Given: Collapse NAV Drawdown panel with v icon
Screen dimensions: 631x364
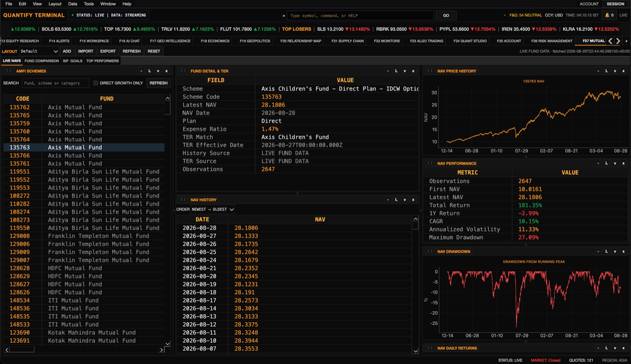Looking at the screenshot, I should pos(615,251).
